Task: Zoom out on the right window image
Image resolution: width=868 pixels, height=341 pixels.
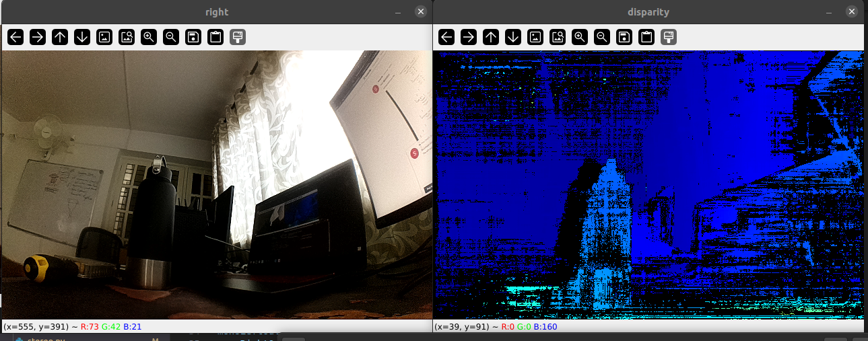Action: (171, 37)
